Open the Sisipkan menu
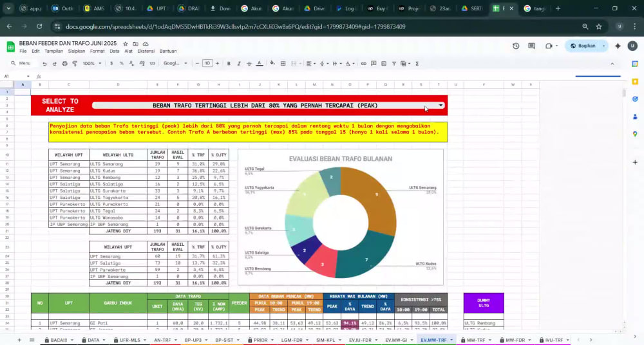644x345 pixels. (77, 51)
